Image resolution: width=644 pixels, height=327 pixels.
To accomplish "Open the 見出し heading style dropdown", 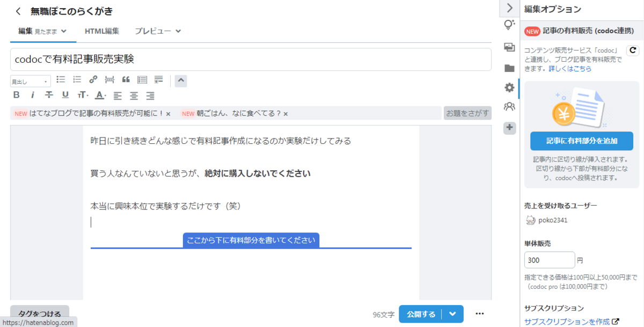I will [31, 81].
